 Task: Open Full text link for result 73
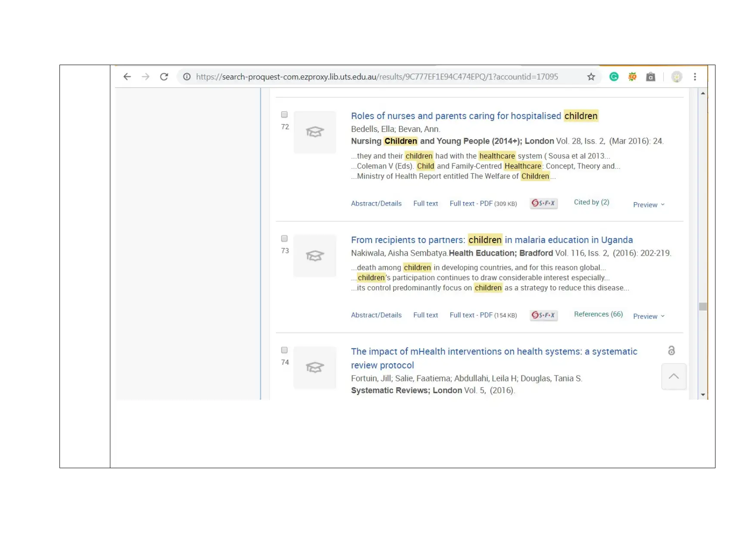coord(425,315)
